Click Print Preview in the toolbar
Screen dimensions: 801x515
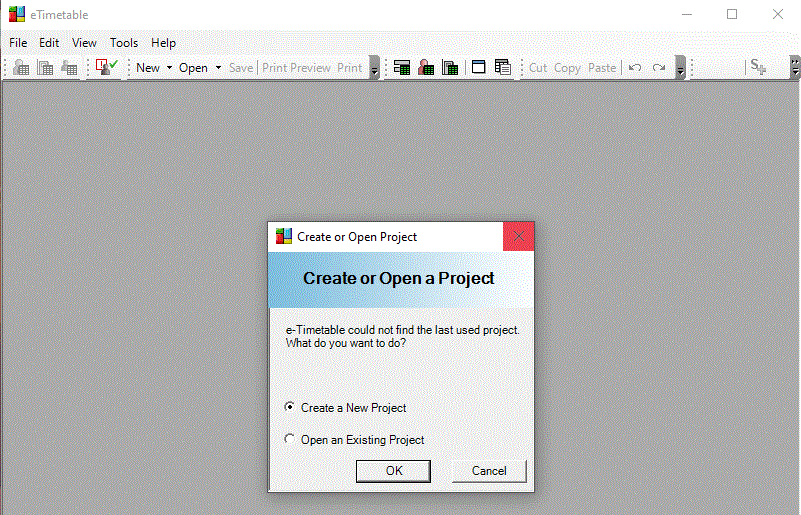(x=296, y=67)
